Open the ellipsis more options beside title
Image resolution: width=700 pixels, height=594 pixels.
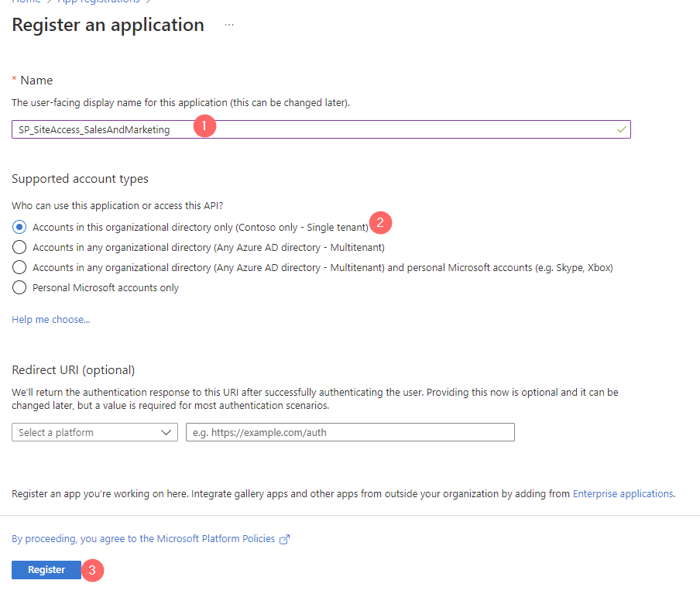[x=229, y=25]
